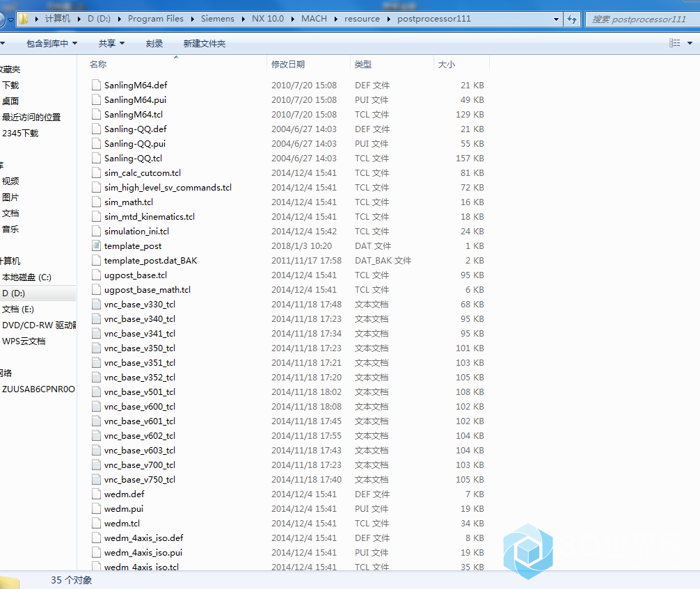Viewport: 700px width, 589px height.
Task: Click the sim_calc_cutcom.tcl file icon
Action: point(96,172)
